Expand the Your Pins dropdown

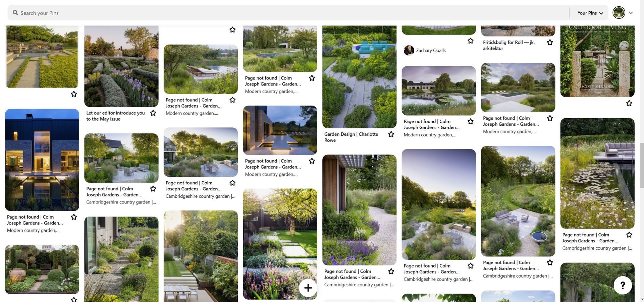click(590, 13)
